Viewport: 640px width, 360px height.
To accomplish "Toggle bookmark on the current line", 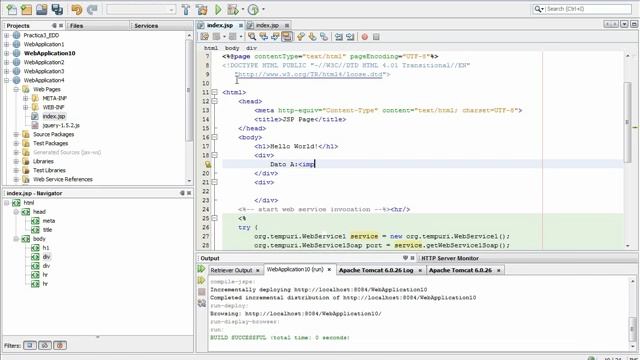I will [x=324, y=37].
